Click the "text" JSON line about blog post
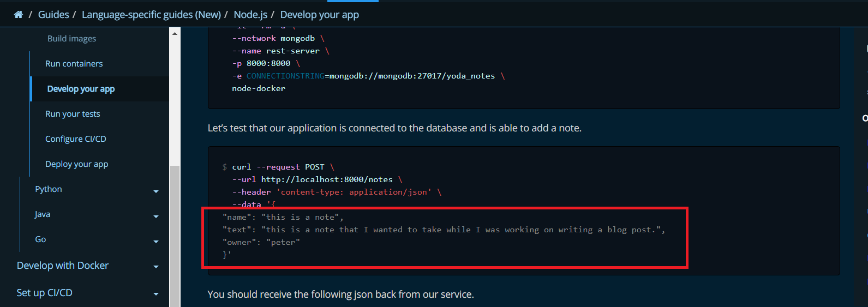 444,230
